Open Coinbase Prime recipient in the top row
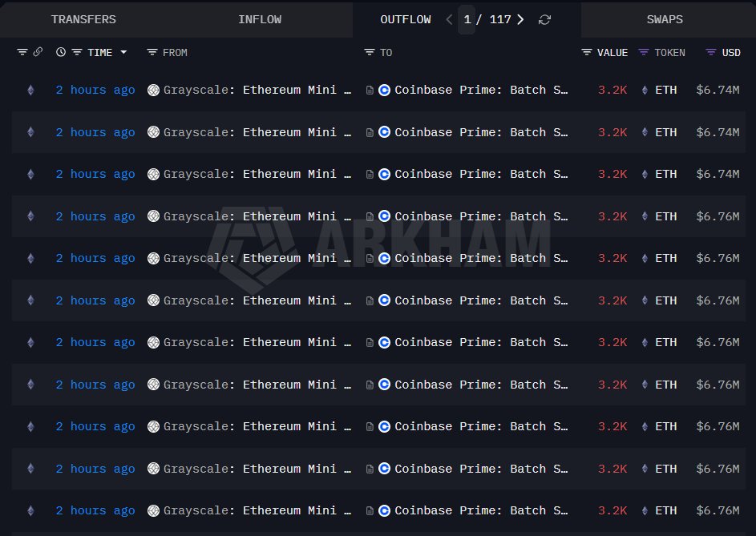The width and height of the screenshot is (756, 536). click(481, 91)
